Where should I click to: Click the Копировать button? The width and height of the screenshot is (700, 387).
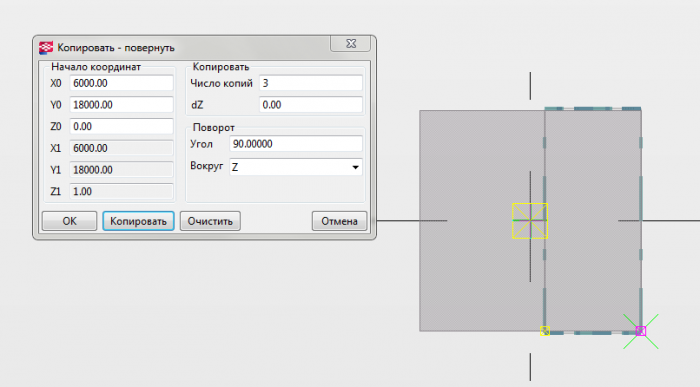(138, 221)
